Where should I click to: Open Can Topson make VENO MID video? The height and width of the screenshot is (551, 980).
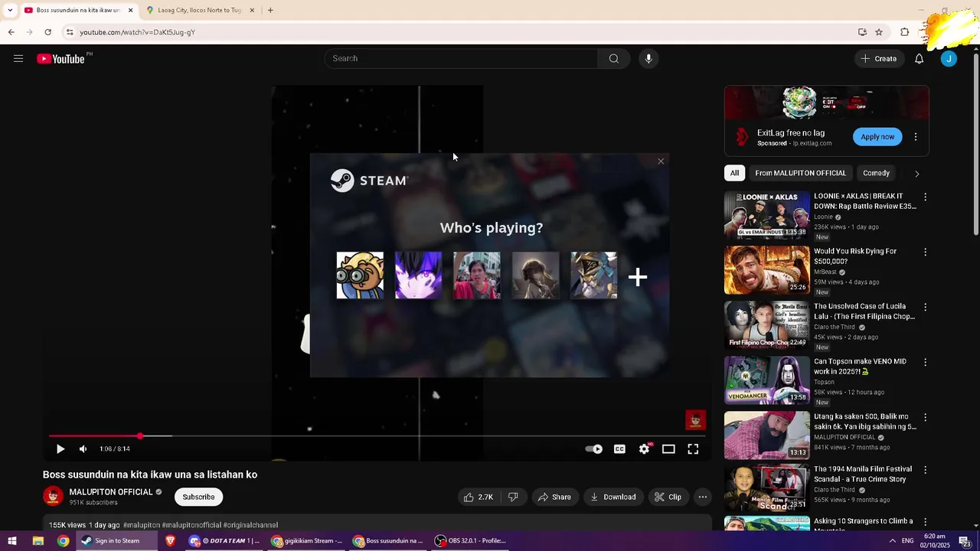pyautogui.click(x=860, y=367)
